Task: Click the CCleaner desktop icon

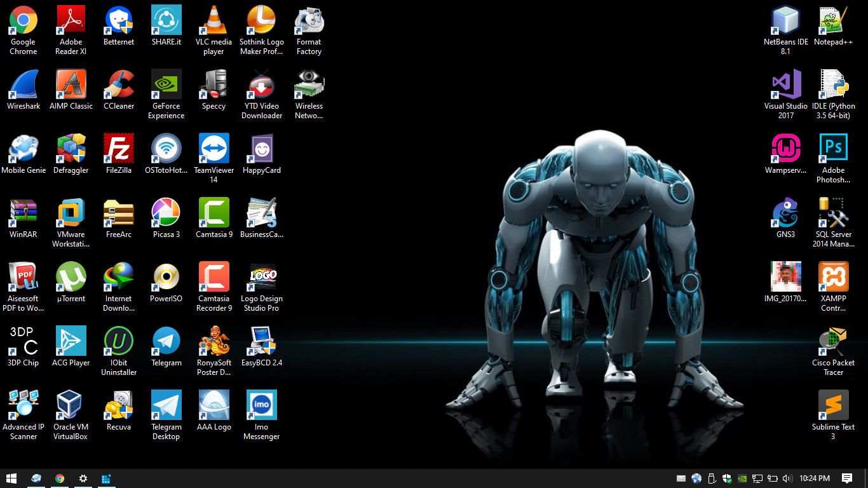Action: [119, 85]
